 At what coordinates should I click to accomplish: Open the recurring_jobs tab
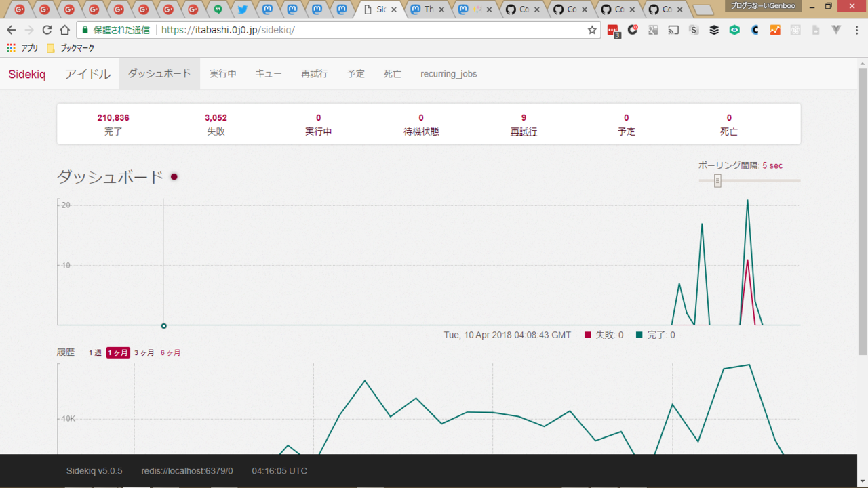click(448, 74)
